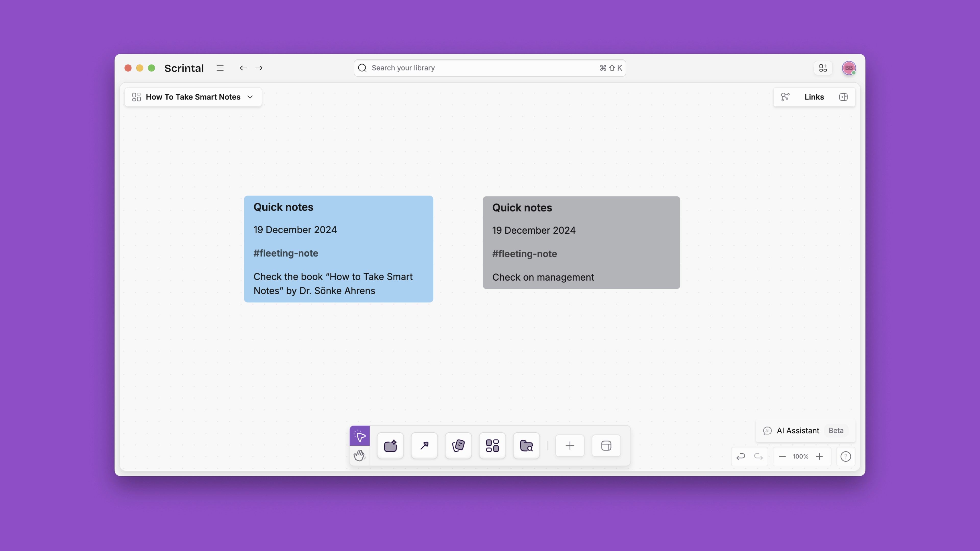Select the arrow connector tool
Viewport: 980px width, 551px height.
click(x=424, y=445)
